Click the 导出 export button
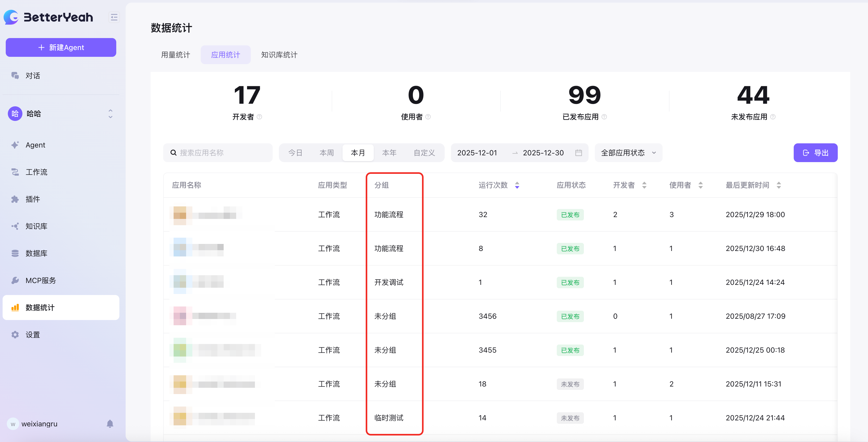 (815, 153)
